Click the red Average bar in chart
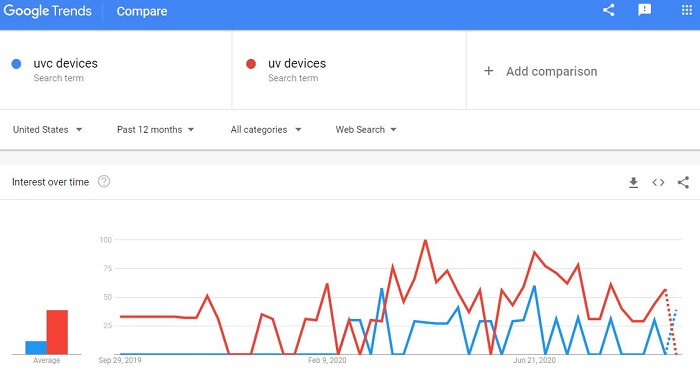The image size is (700, 371). tap(57, 332)
